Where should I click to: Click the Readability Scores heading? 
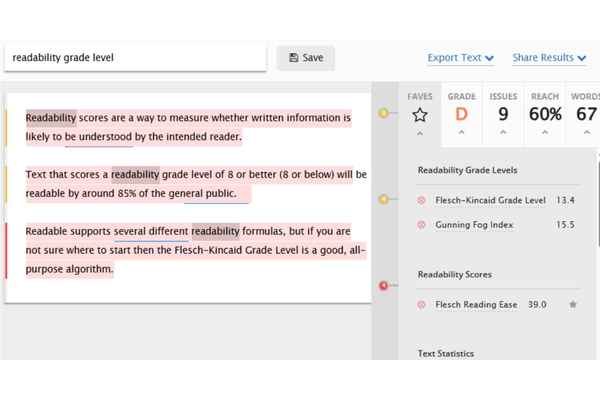point(455,274)
